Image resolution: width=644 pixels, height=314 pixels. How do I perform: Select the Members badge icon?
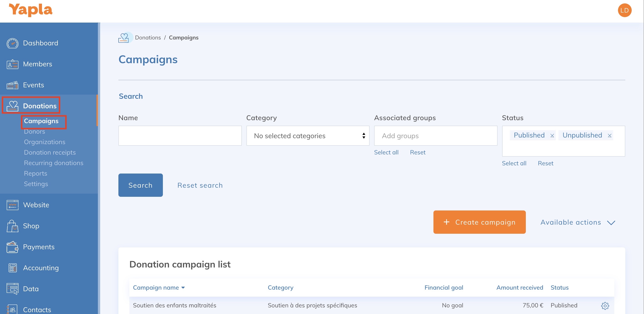pyautogui.click(x=12, y=64)
